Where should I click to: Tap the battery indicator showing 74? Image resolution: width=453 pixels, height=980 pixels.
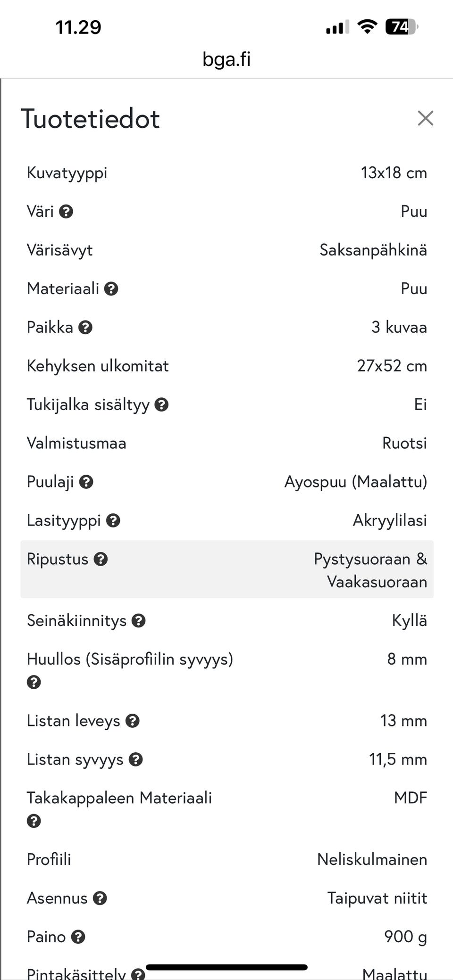coord(401,27)
